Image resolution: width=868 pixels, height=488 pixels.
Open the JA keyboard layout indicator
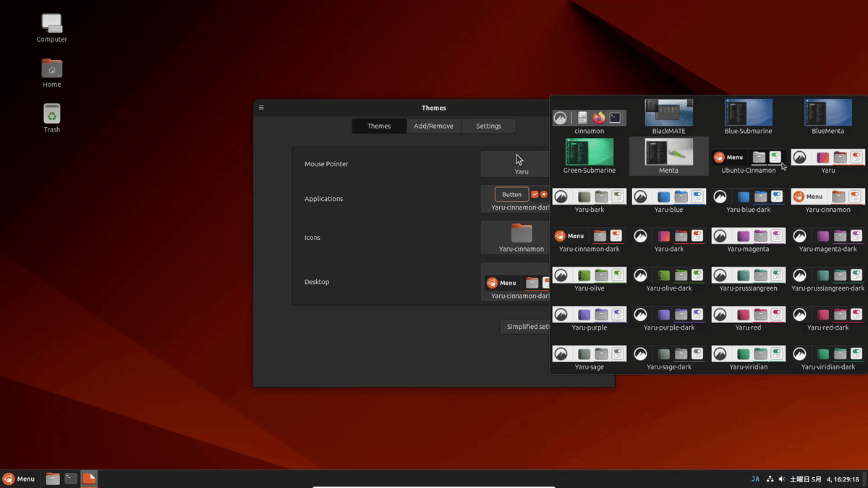pyautogui.click(x=755, y=479)
